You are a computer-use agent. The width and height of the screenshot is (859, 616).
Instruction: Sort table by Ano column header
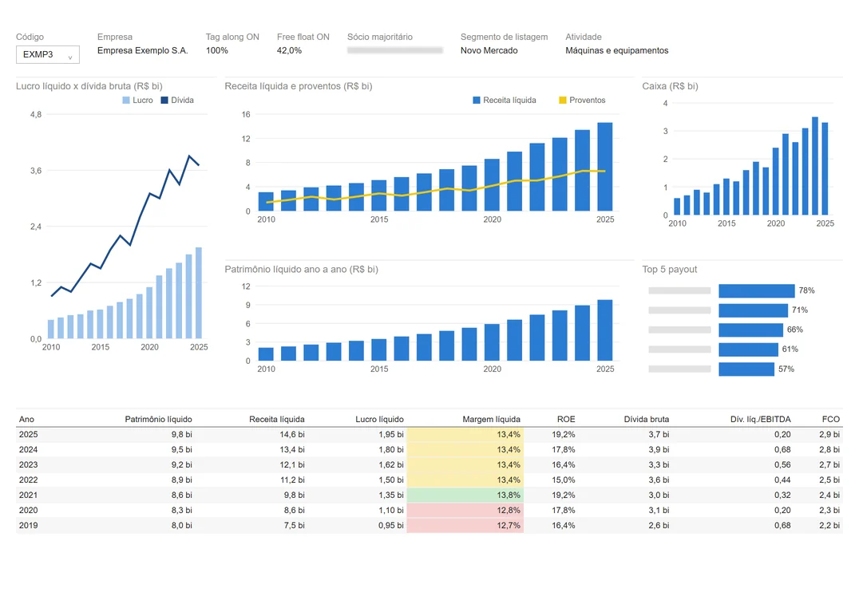(x=27, y=420)
